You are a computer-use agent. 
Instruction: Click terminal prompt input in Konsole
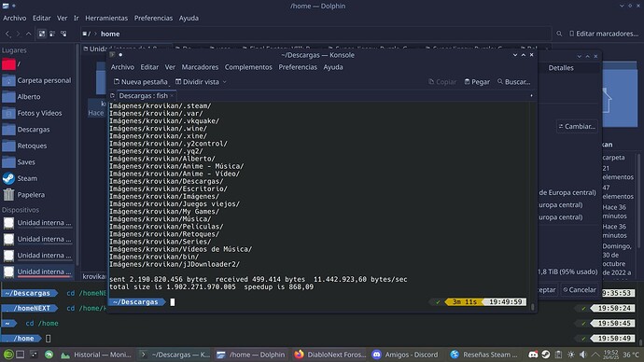click(173, 302)
